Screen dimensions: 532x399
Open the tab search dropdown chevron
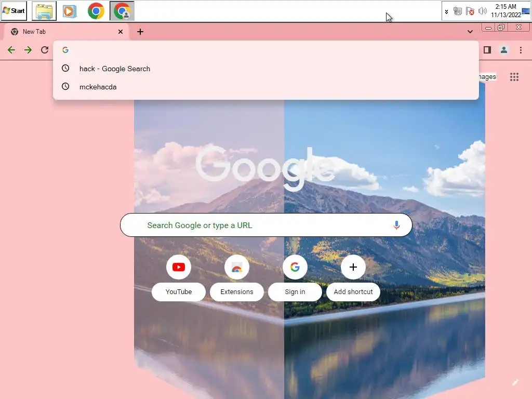470,32
